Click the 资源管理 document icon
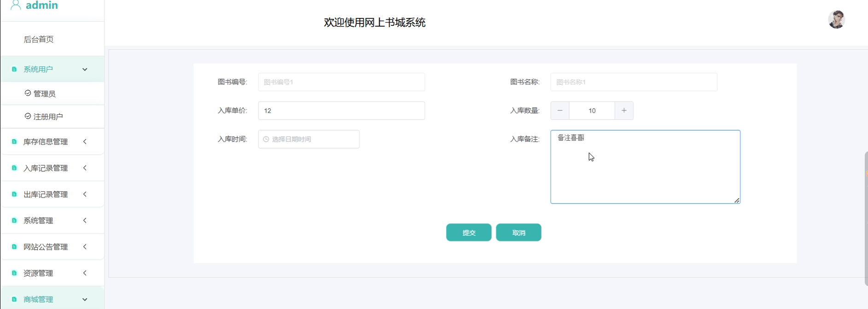 coord(14,273)
